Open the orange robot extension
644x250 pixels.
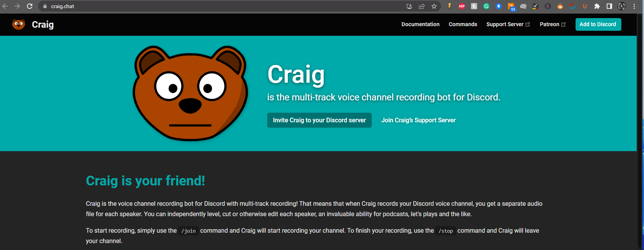pos(560,6)
